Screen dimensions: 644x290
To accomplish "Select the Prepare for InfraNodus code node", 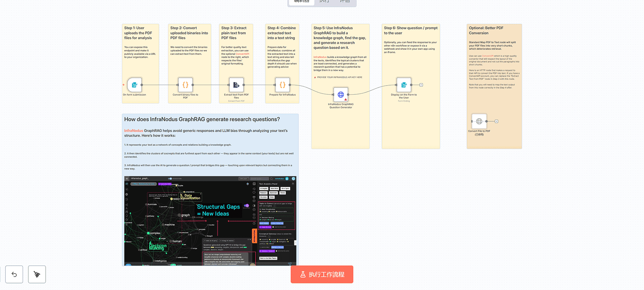I will tap(282, 85).
